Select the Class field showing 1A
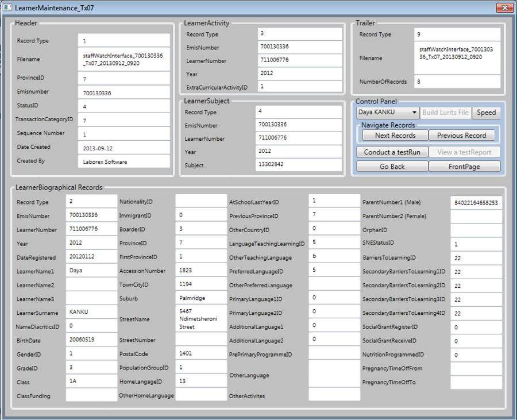Viewport: 517px width, 420px height. point(91,382)
